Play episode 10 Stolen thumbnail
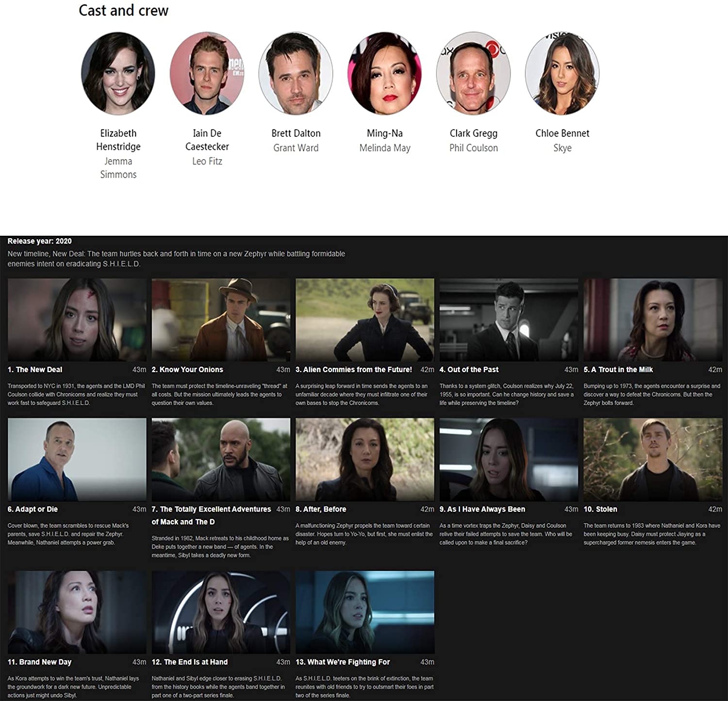728x701 pixels. click(653, 459)
